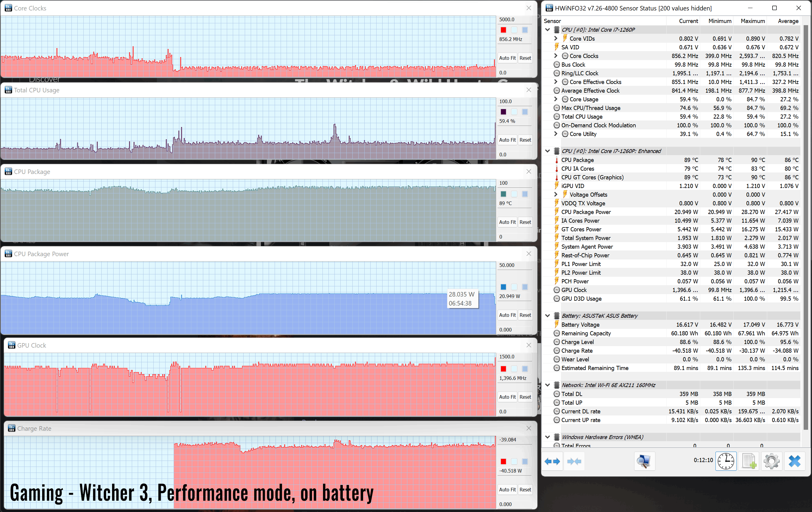Start logging with the sheet-plus icon
This screenshot has height=512, width=812.
(749, 461)
